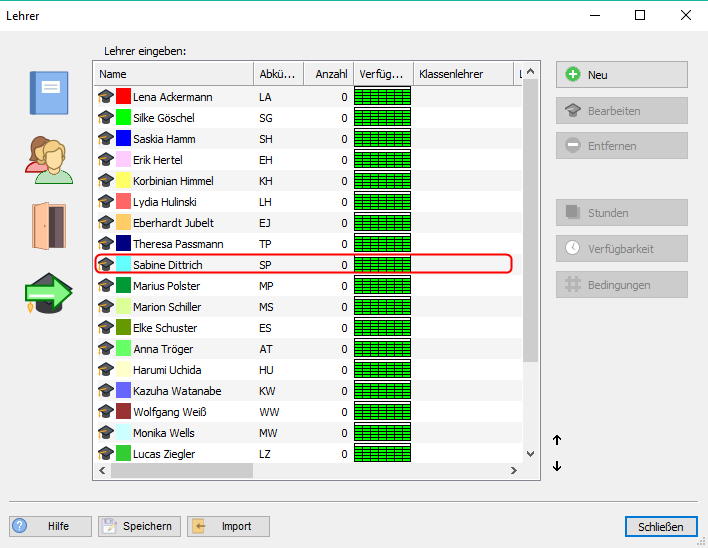Click availability grid for Wolfgang Weiß

[382, 411]
